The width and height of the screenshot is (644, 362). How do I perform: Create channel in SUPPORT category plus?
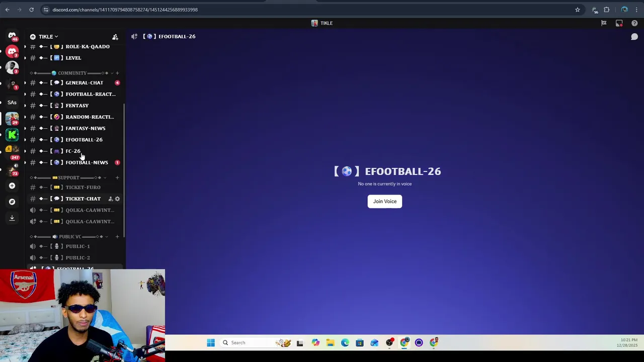point(117,177)
